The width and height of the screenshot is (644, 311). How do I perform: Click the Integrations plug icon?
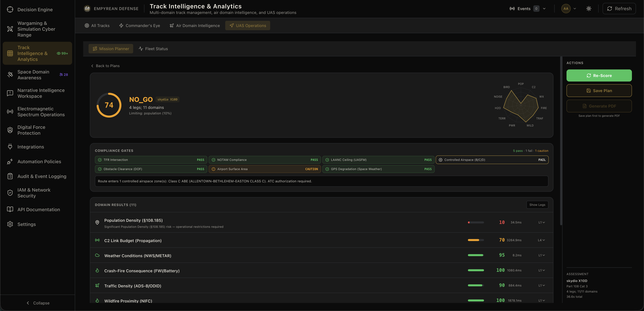click(x=10, y=147)
